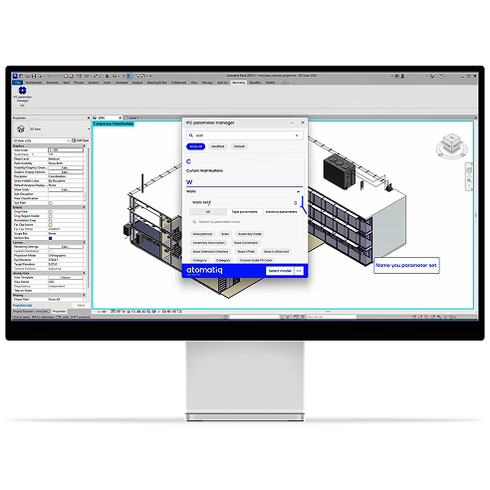Click the double-arrow button beside Select model
490x490 pixels.
[x=299, y=271]
